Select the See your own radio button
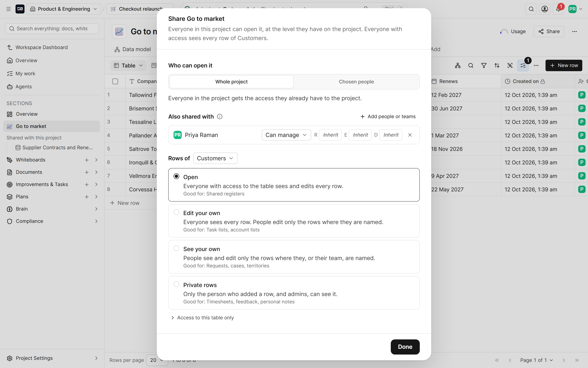Viewport: 588px width, 368px height. click(x=176, y=248)
